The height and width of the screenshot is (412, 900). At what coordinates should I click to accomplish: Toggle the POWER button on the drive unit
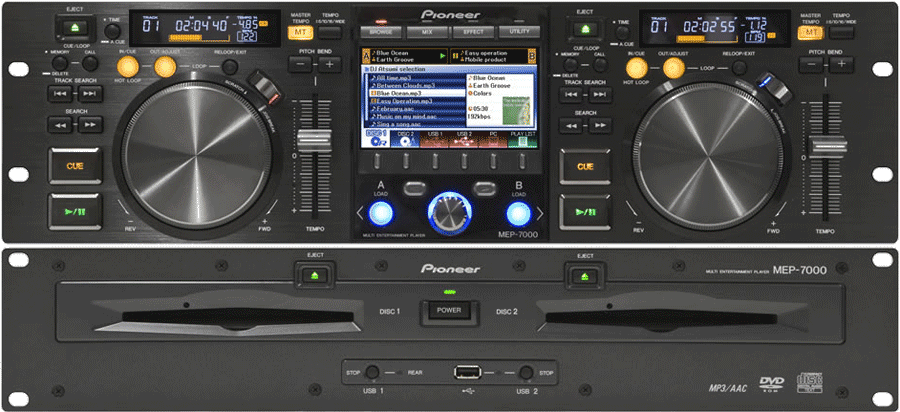[450, 309]
